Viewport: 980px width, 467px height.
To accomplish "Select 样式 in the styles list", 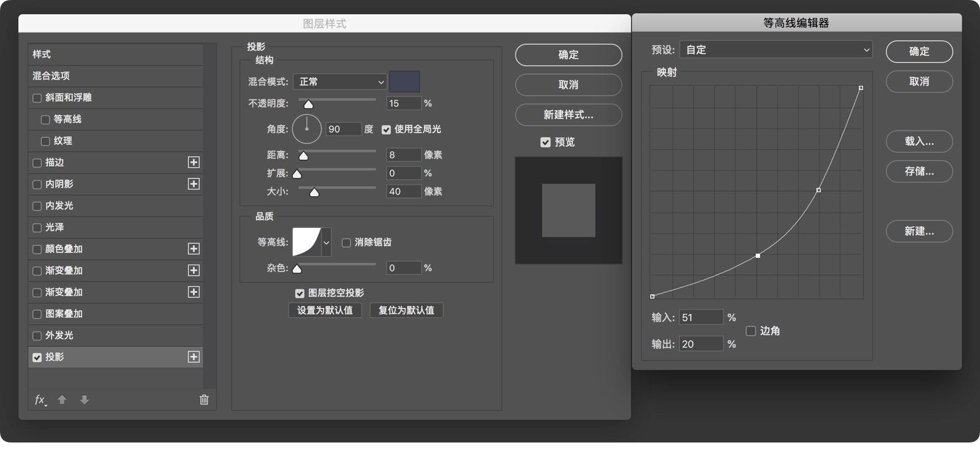I will tap(115, 55).
